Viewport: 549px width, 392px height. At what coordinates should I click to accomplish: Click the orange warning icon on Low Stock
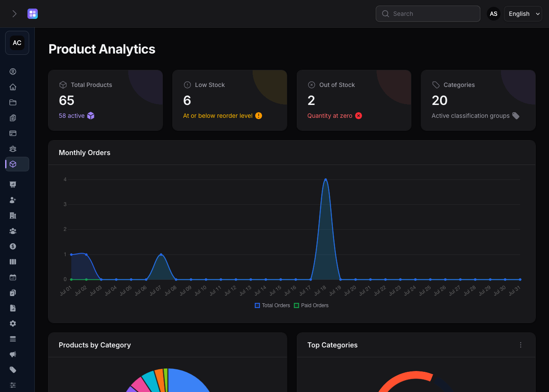click(259, 116)
